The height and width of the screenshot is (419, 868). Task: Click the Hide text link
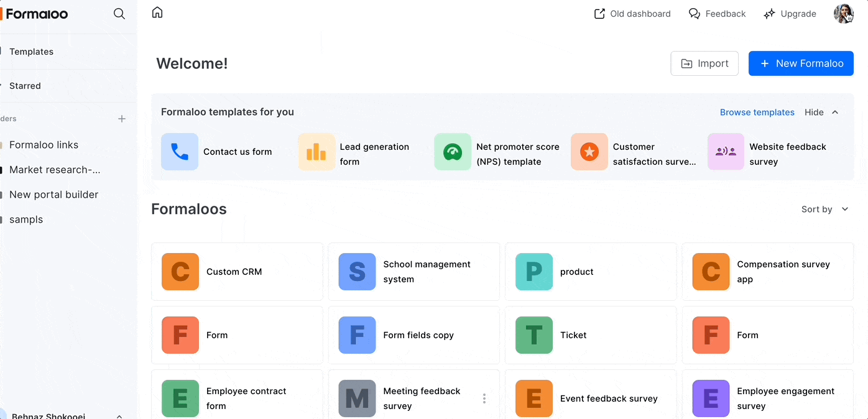pos(814,113)
